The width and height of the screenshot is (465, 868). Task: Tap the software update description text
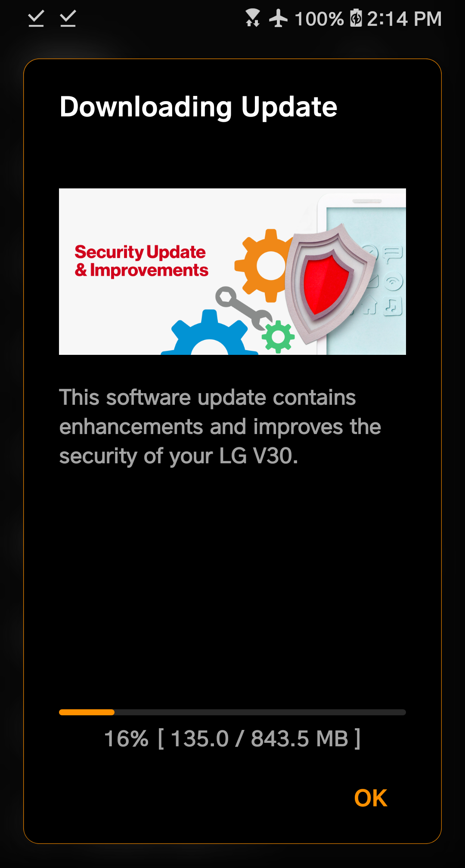coord(220,427)
